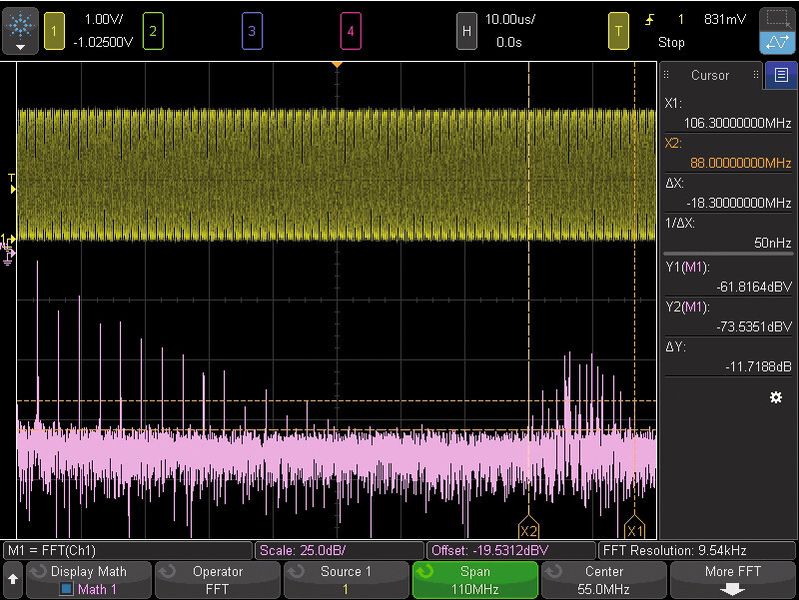Click the drag handle right of Cursor title

[x=756, y=75]
